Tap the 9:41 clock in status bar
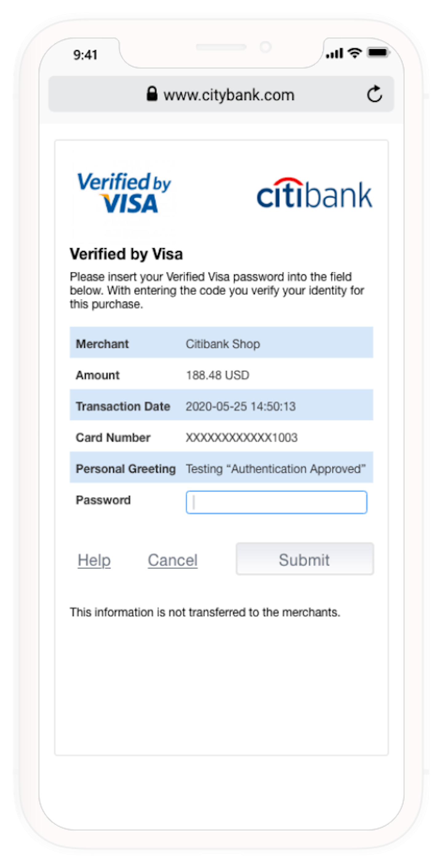 click(x=85, y=54)
